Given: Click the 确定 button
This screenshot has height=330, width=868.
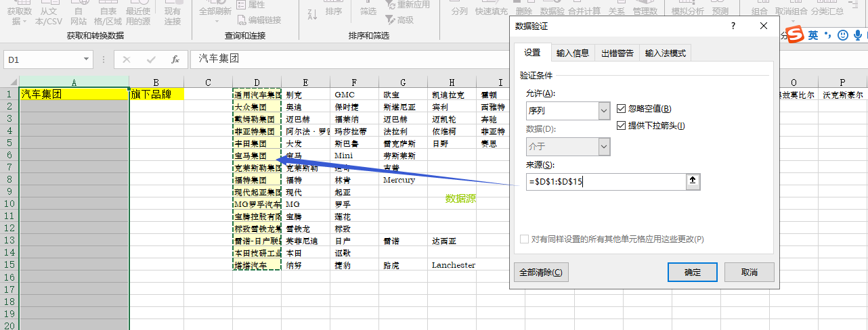Looking at the screenshot, I should [693, 273].
